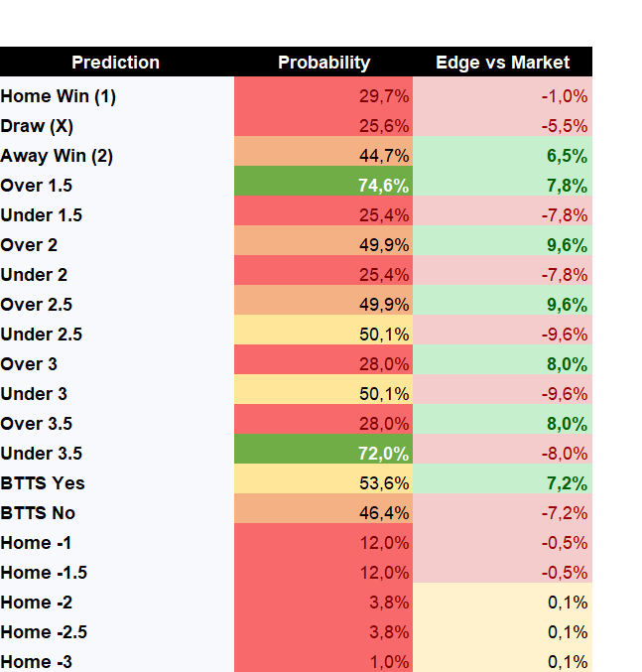Screen dimensions: 642x672
Task: Click the green Under 3.5 probability 72,0% cell
Action: coord(323,454)
